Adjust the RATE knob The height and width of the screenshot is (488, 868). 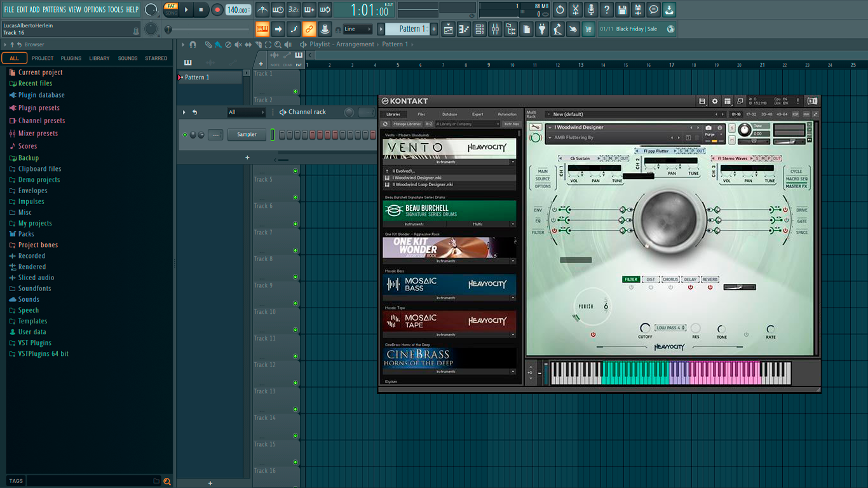[x=771, y=329]
